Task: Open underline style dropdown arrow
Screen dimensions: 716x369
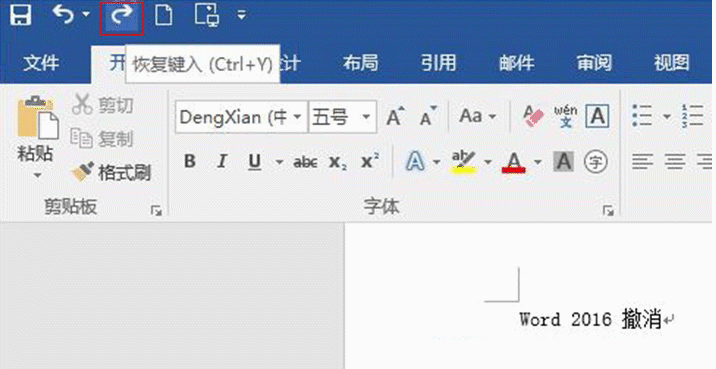Action: click(279, 162)
